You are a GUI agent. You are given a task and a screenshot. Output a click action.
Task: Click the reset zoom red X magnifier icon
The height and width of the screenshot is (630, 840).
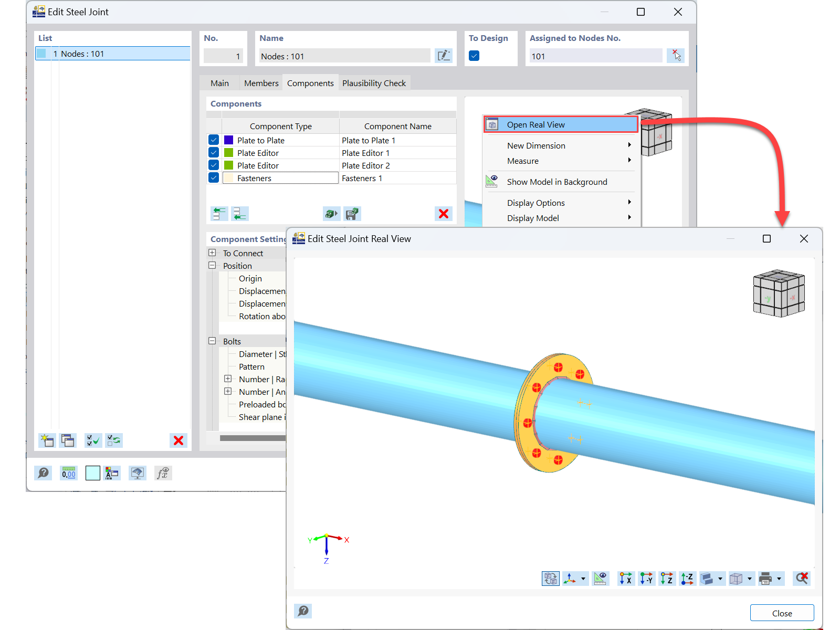pos(802,579)
